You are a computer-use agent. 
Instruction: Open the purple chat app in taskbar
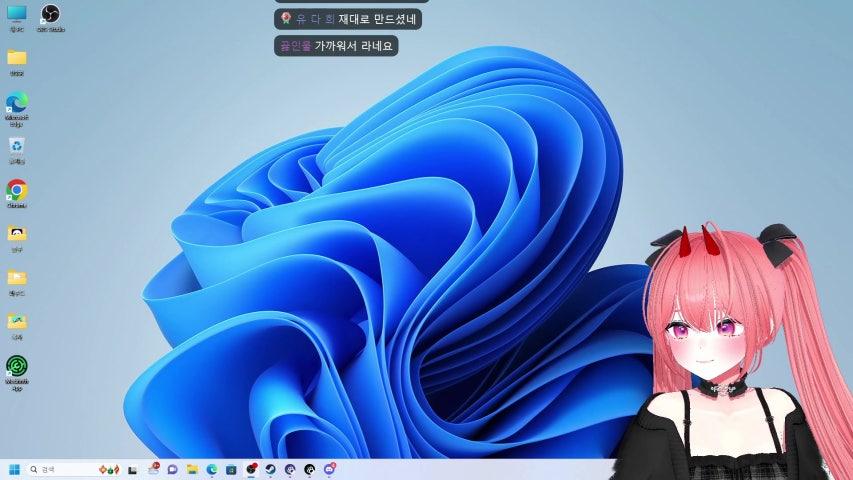(x=172, y=469)
